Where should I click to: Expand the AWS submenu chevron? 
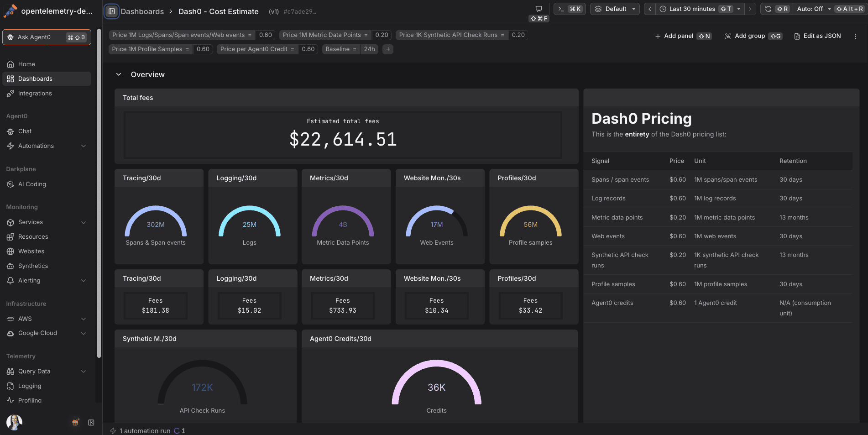(84, 319)
